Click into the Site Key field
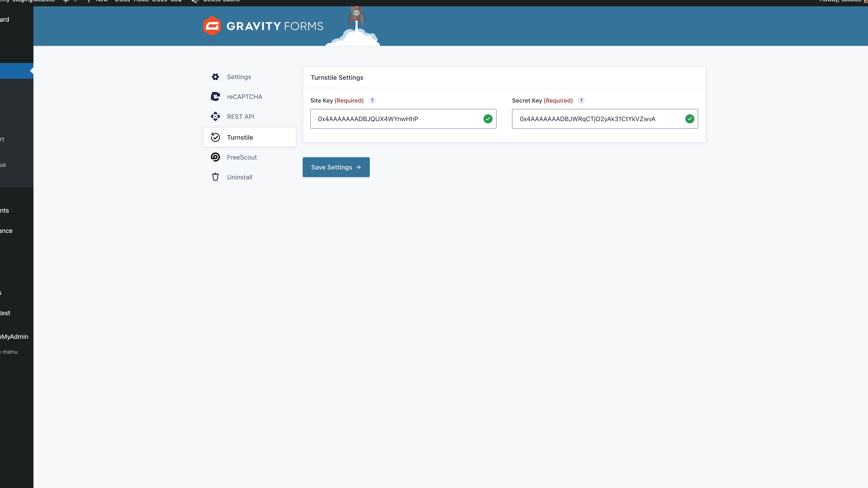Viewport: 868px width, 488px height. click(x=403, y=119)
